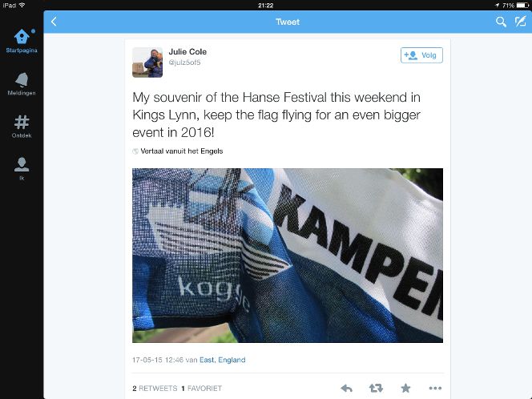Favorite the tweet with the star icon
The image size is (532, 399).
[405, 388]
